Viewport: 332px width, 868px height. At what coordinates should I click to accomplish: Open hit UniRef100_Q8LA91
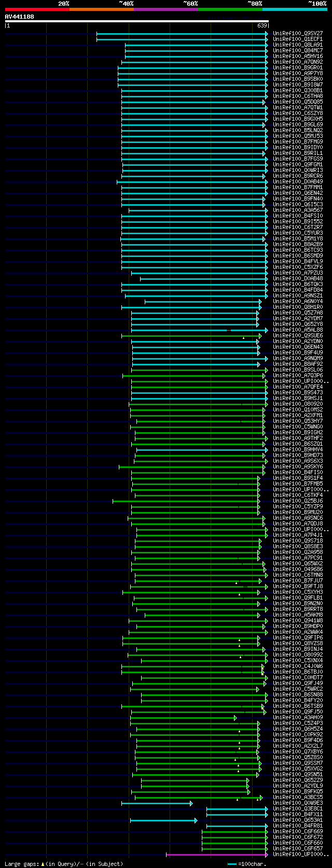(298, 45)
